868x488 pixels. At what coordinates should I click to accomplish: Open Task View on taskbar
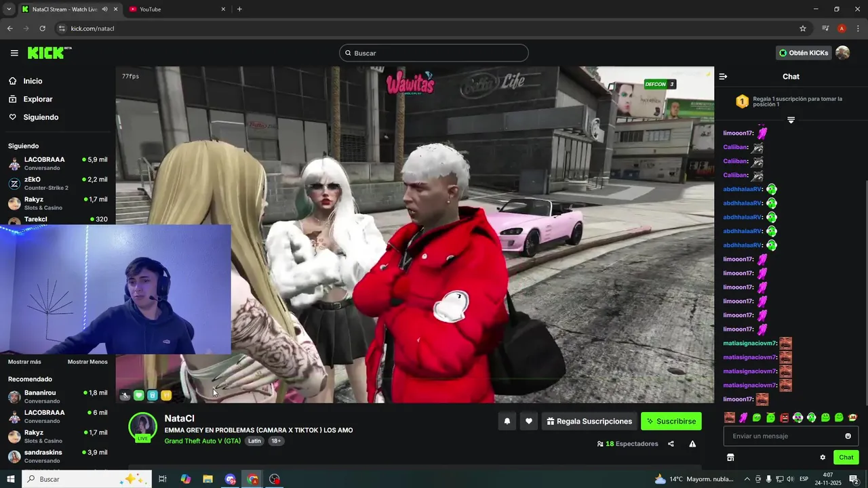tap(163, 479)
